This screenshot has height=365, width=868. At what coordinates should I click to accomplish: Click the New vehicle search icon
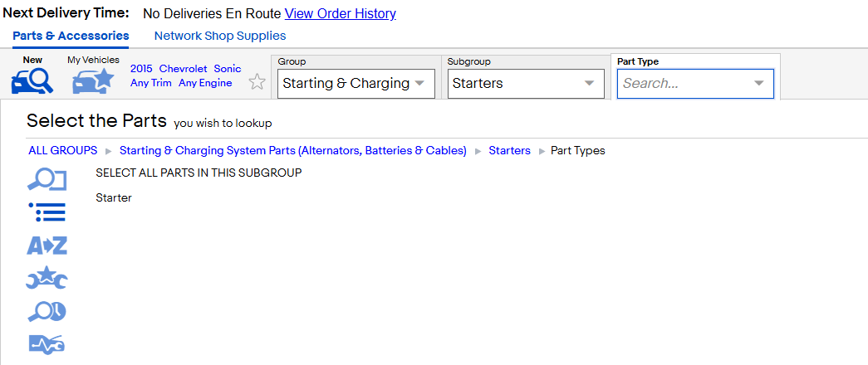pyautogui.click(x=32, y=81)
